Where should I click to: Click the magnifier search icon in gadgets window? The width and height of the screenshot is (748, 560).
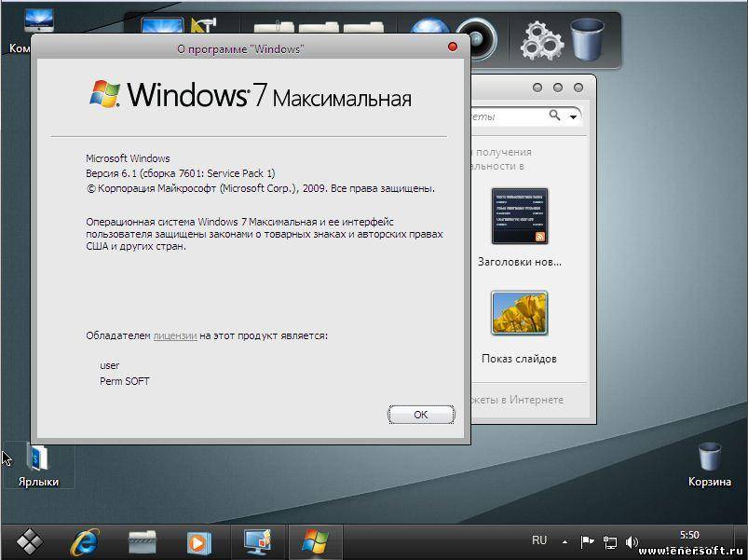coord(554,115)
